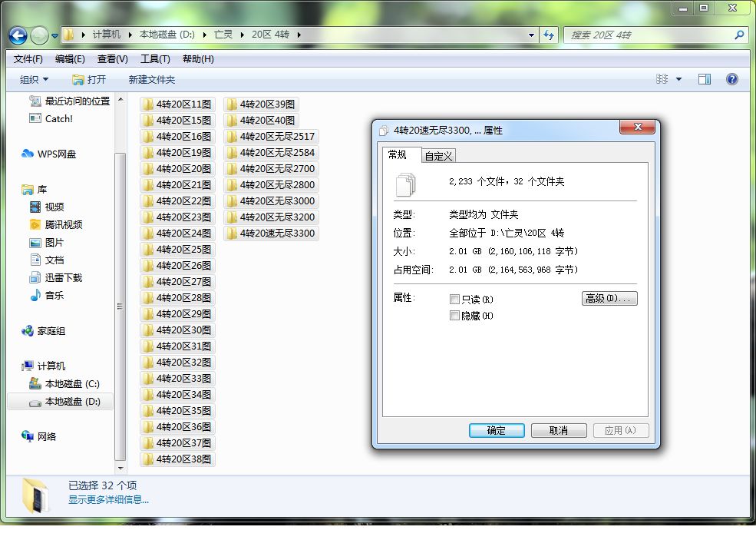This screenshot has height=540, width=756.
Task: Click 确定 in the properties dialog
Action: coord(497,430)
